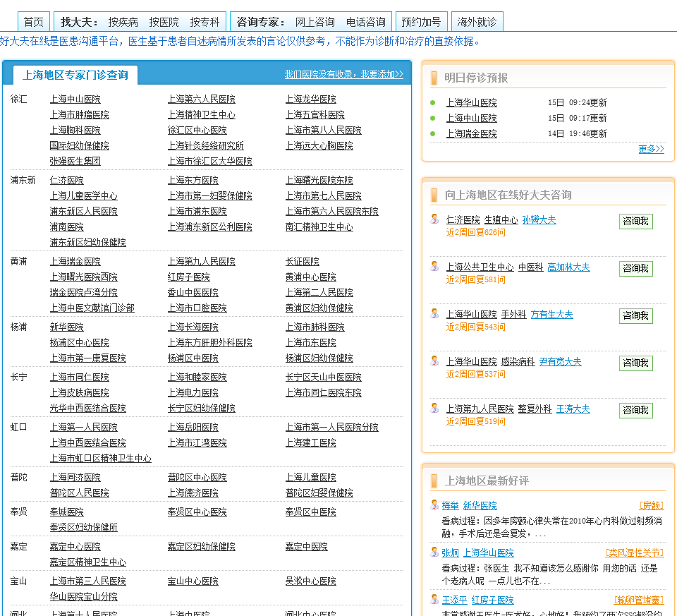Screen dimensions: 677x616
Task: Open 红房子医院 in the 黄浦 district
Action: (189, 277)
